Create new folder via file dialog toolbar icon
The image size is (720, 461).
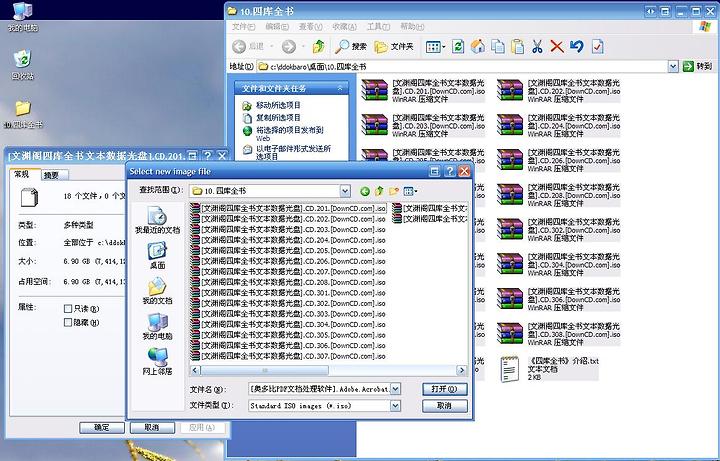pos(394,191)
